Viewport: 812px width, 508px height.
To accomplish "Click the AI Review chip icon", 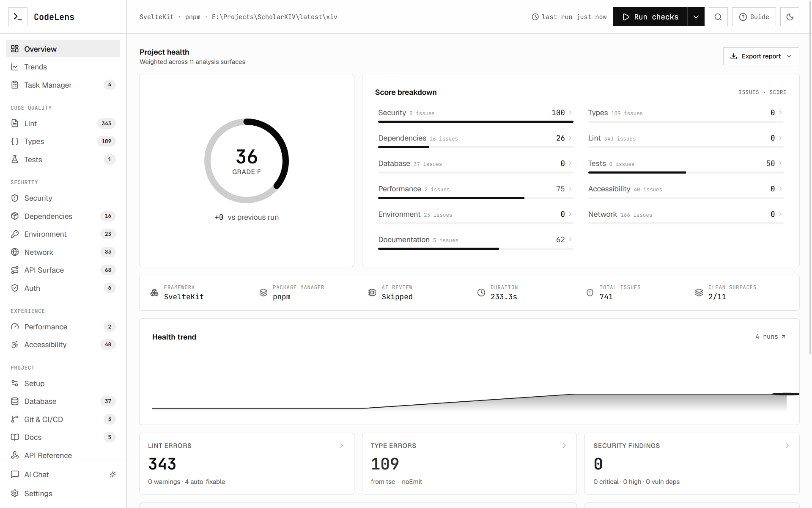I will pos(372,293).
